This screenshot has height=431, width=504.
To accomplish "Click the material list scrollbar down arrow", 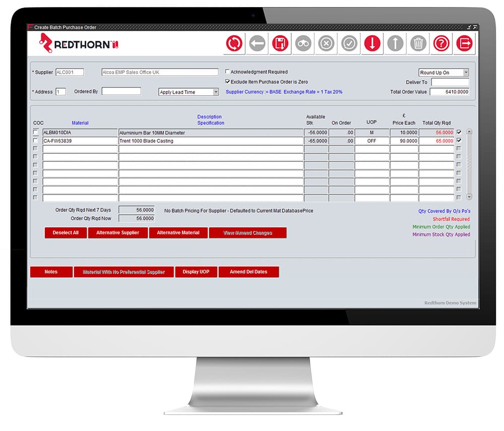I will pos(469,197).
